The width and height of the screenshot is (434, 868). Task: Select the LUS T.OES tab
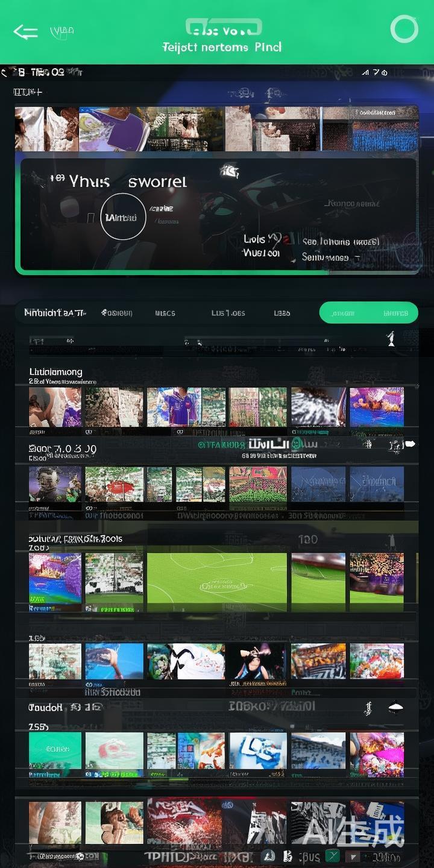[228, 313]
